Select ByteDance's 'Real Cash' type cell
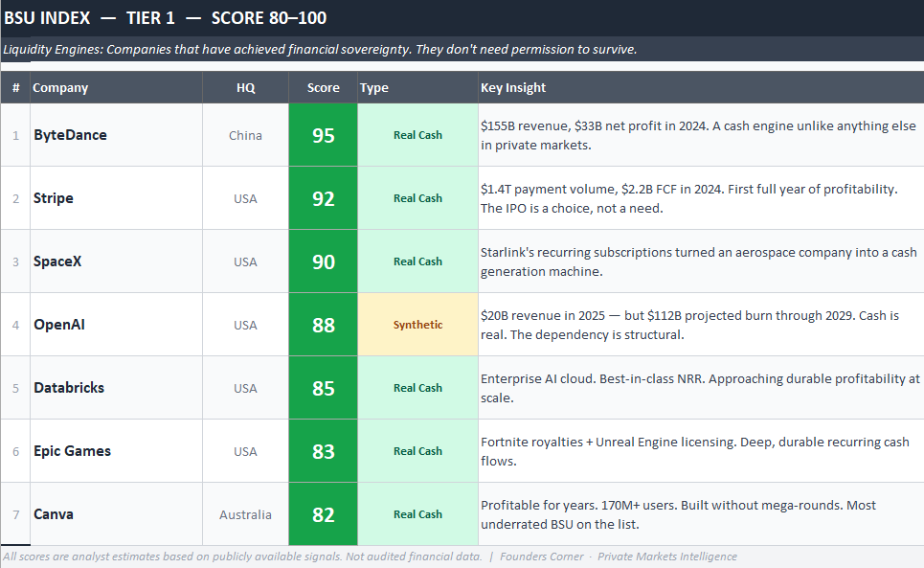This screenshot has height=568, width=924. click(417, 135)
